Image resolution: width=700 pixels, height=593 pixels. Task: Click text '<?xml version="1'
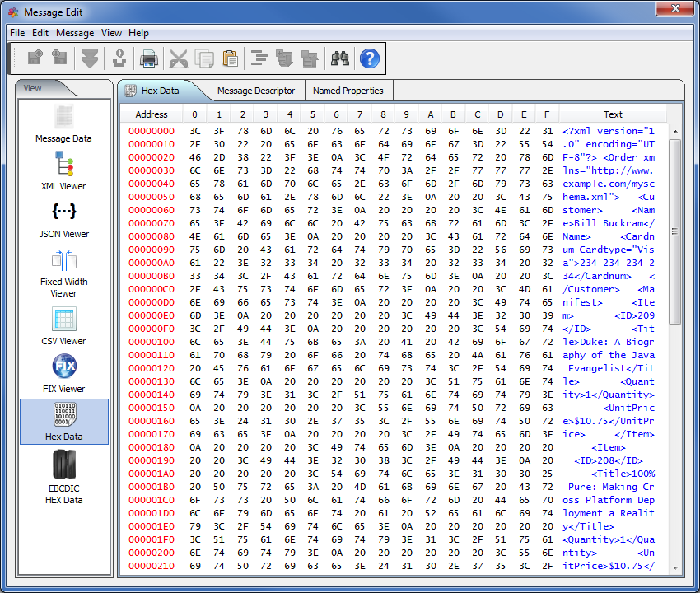tap(609, 131)
